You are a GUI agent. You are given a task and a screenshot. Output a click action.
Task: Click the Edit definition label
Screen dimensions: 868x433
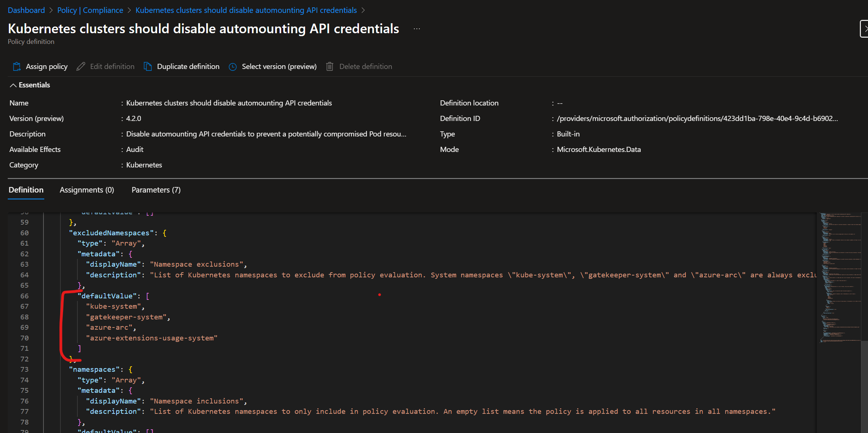(x=112, y=66)
